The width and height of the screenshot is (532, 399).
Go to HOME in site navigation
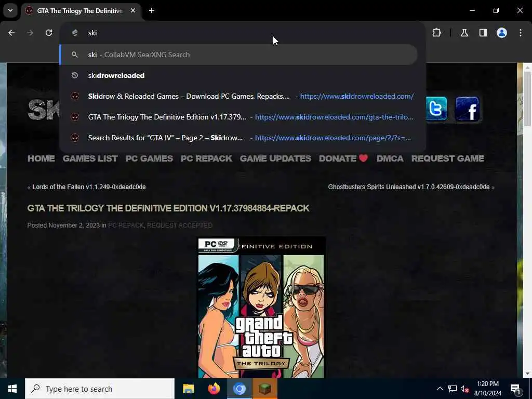[x=41, y=158]
